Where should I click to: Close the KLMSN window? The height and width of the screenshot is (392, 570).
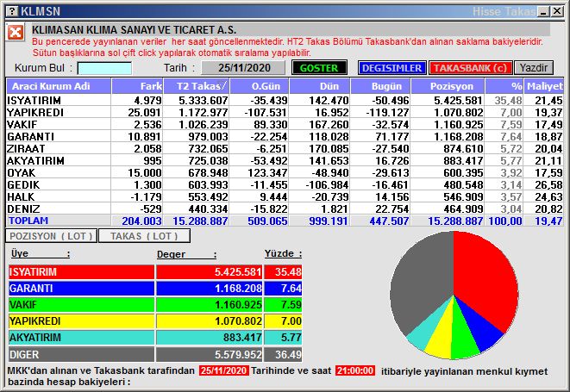point(556,11)
